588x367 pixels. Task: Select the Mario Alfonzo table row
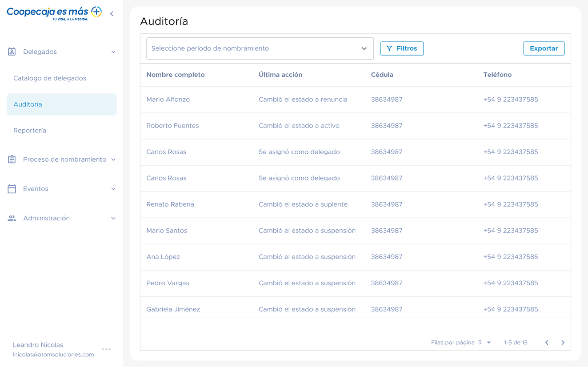point(355,100)
